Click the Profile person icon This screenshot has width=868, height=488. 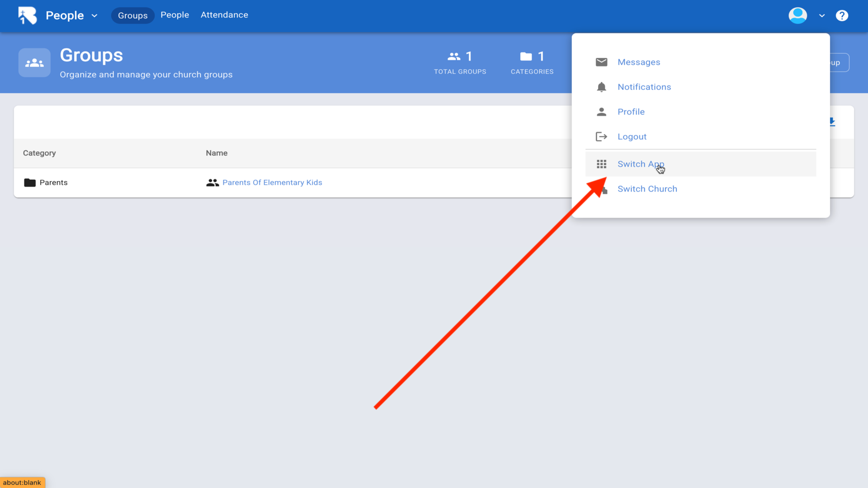tap(601, 112)
